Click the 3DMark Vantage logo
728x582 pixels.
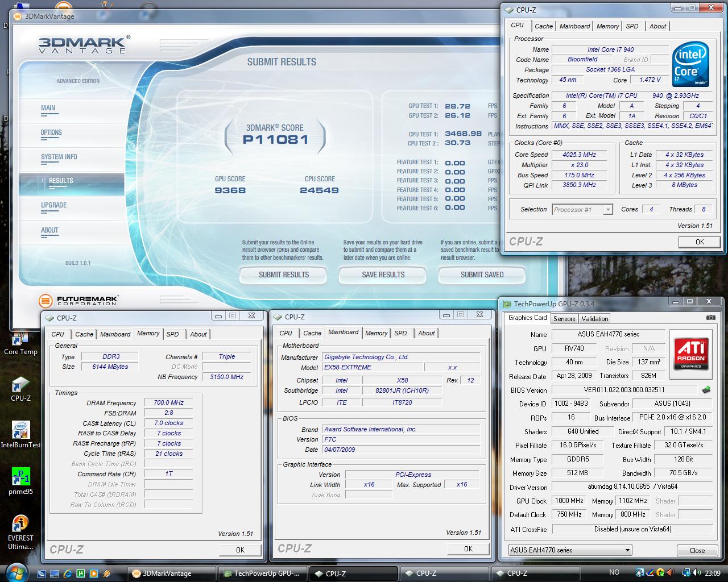(84, 44)
